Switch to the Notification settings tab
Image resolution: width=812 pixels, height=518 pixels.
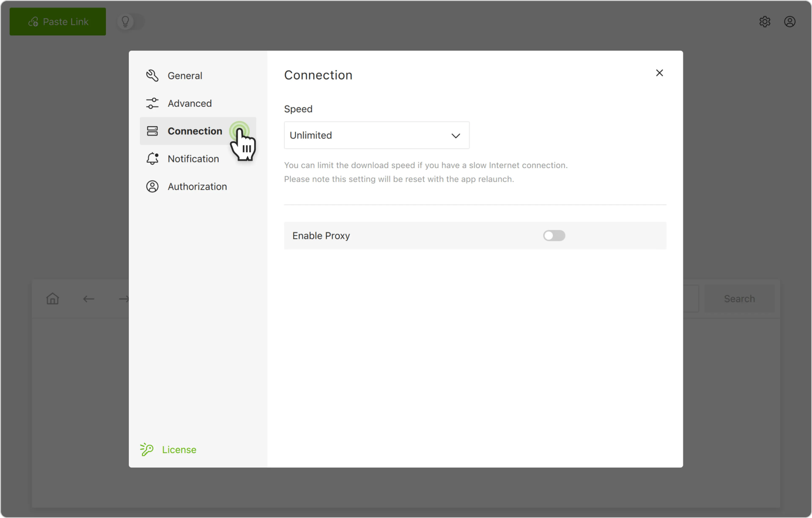193,159
